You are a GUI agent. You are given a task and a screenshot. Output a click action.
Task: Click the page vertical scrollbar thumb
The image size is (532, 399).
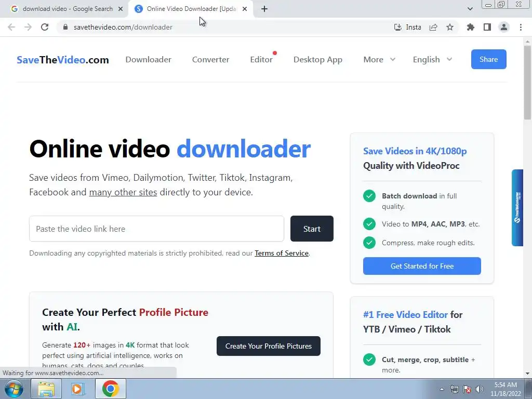[x=528, y=83]
